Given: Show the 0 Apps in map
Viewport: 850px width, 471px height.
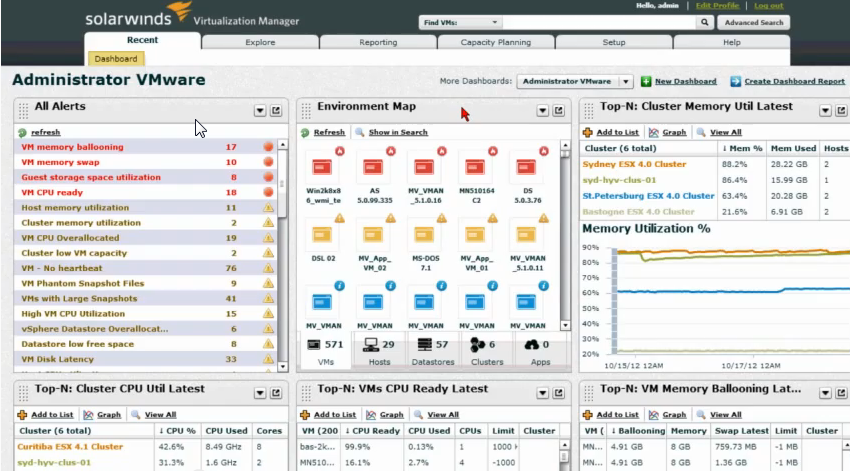Looking at the screenshot, I should tap(540, 351).
